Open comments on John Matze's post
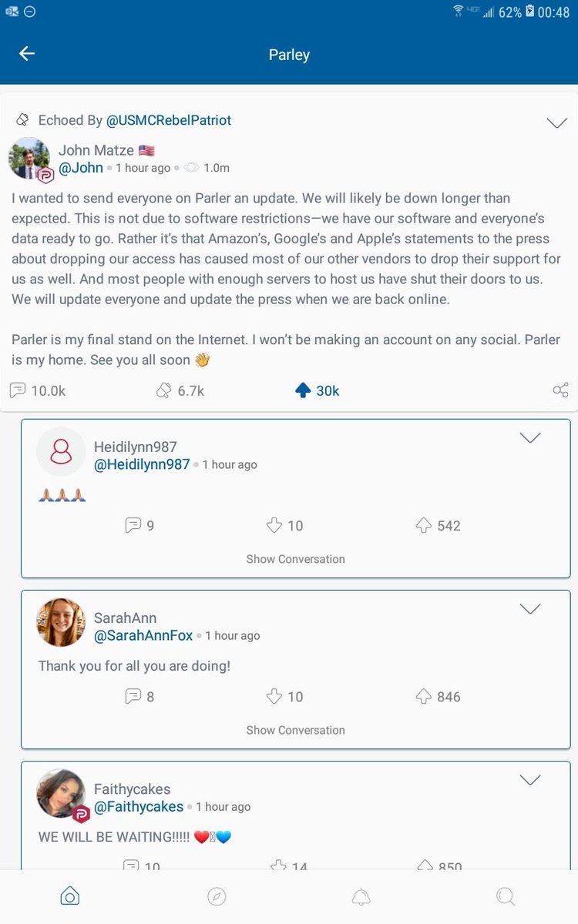The height and width of the screenshot is (924, 578). 17,390
